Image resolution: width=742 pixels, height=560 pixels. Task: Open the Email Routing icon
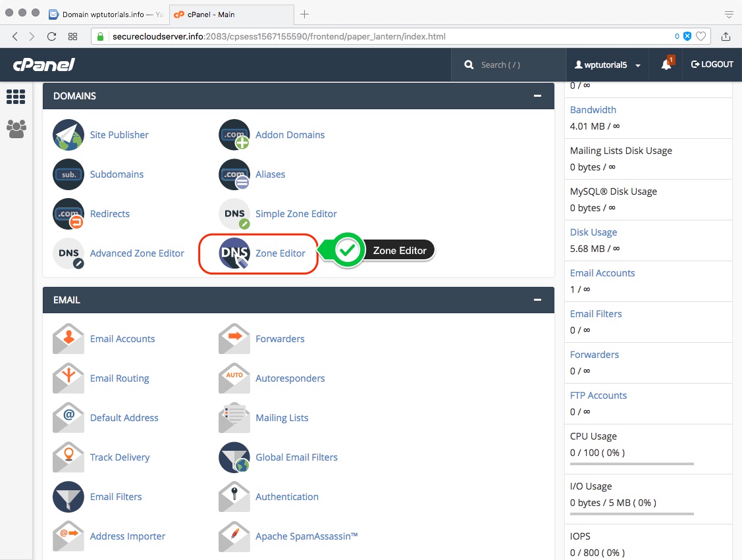pos(68,378)
